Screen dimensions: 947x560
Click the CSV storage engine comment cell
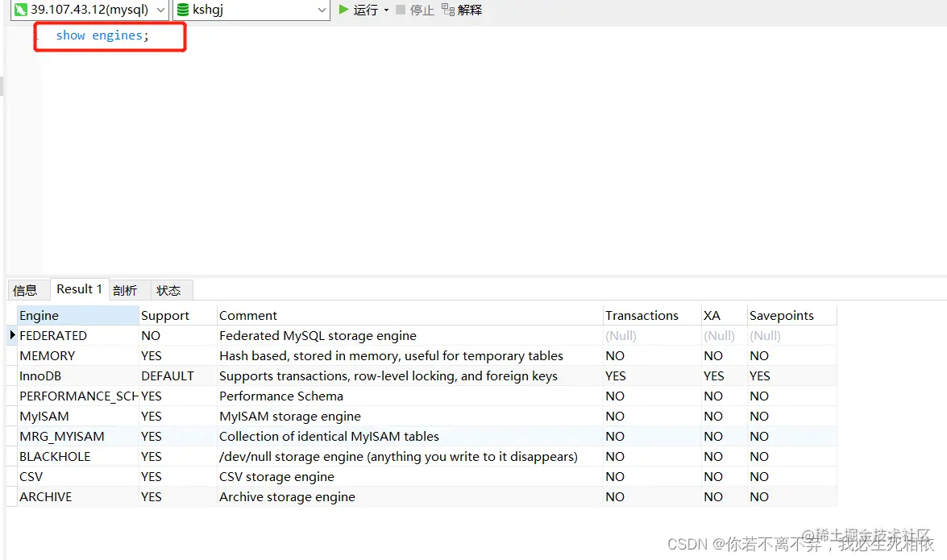point(410,477)
